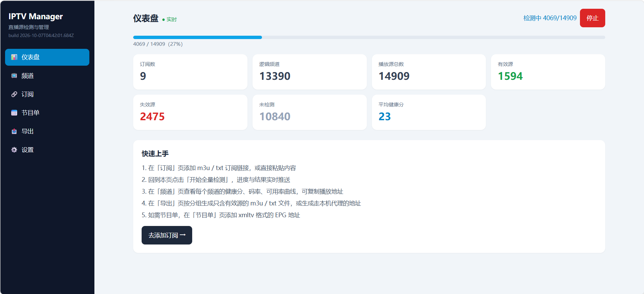Open the 订阅 page

[47, 94]
